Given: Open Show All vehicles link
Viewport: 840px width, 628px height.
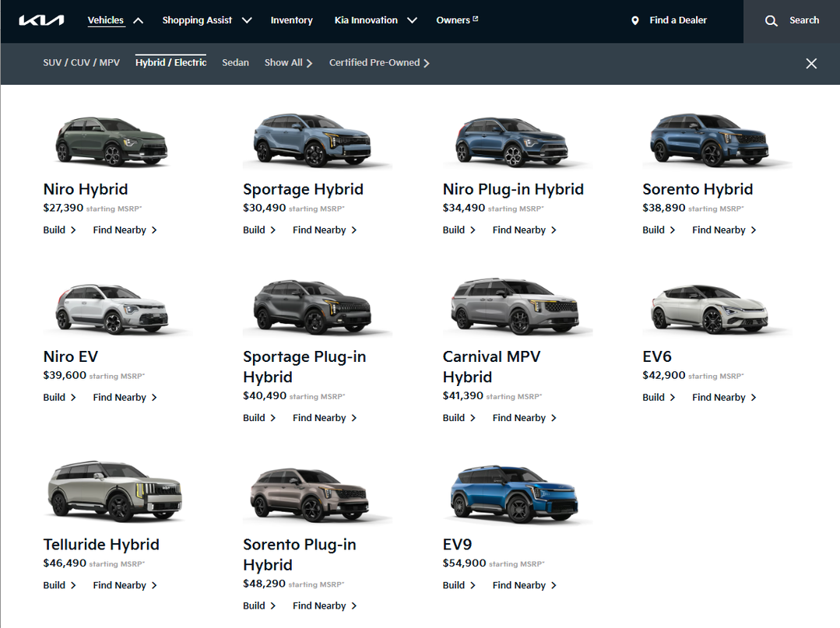Looking at the screenshot, I should 288,62.
